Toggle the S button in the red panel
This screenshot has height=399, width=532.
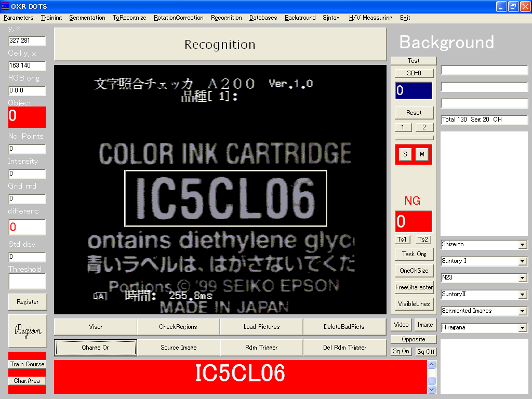coord(405,154)
